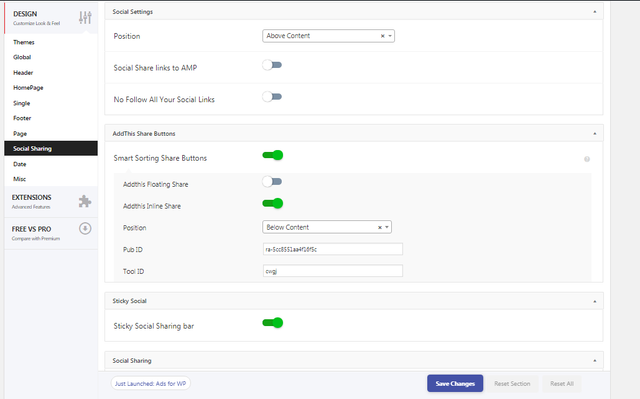Click the Sticky Social Sharing bar label

[154, 326]
